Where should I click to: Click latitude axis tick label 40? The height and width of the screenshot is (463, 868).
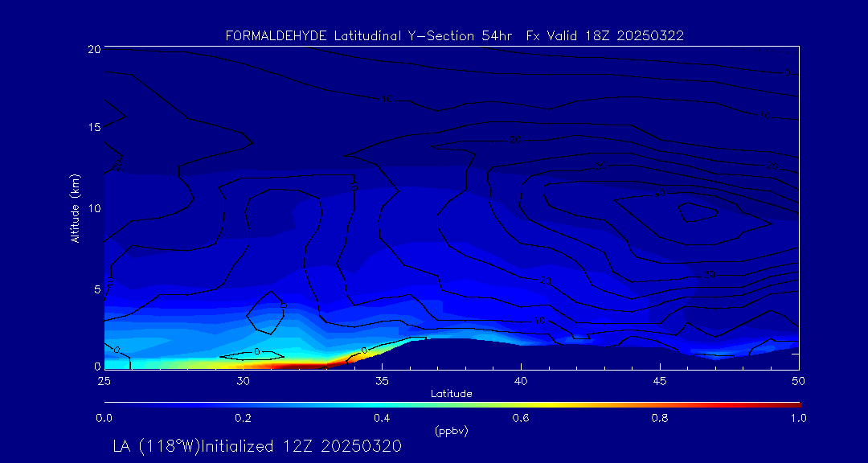click(521, 381)
